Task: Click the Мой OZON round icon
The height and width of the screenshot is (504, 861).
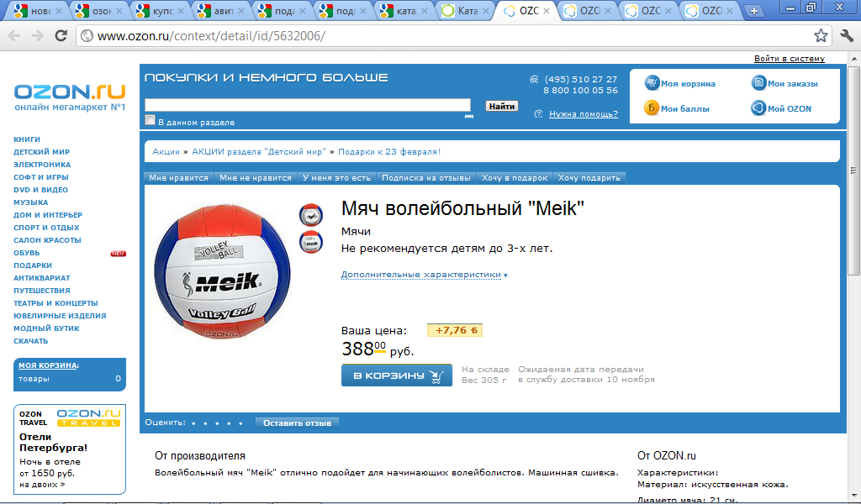Action: pyautogui.click(x=758, y=108)
